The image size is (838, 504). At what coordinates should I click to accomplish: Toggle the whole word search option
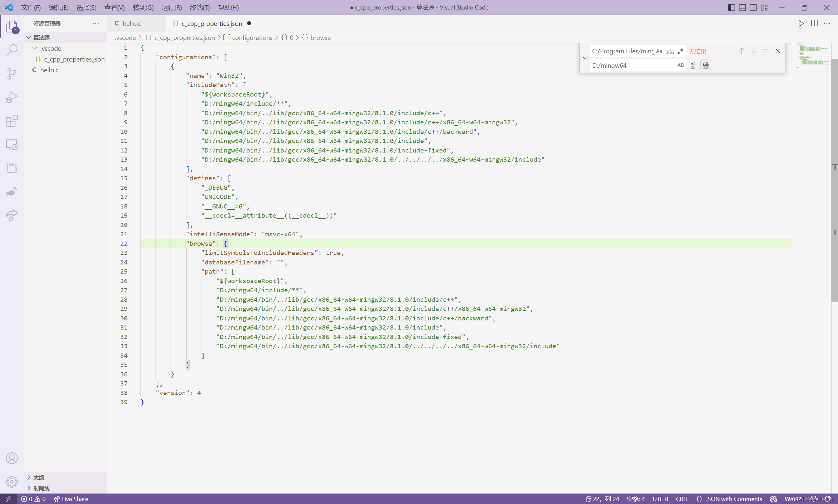click(669, 51)
